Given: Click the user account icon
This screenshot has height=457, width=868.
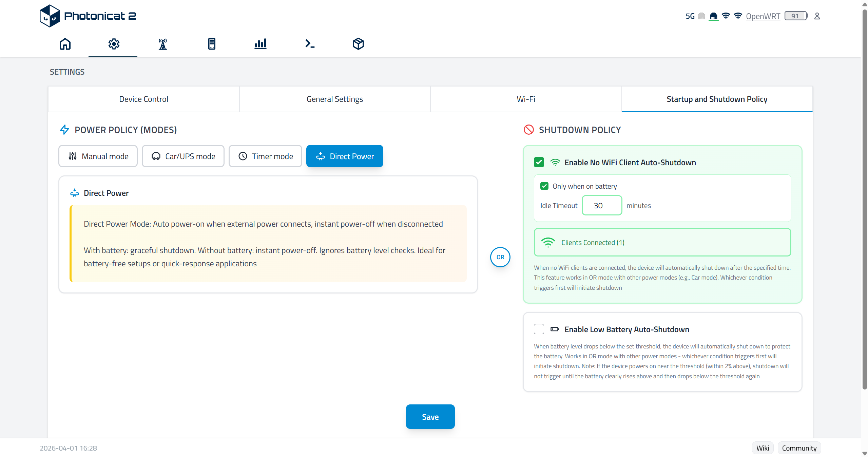Looking at the screenshot, I should [x=817, y=16].
